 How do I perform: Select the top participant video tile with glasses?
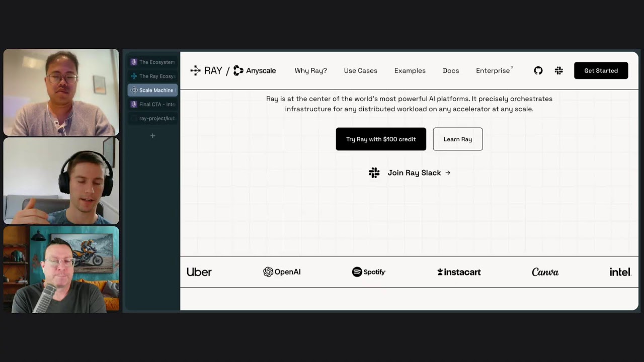coord(61,93)
